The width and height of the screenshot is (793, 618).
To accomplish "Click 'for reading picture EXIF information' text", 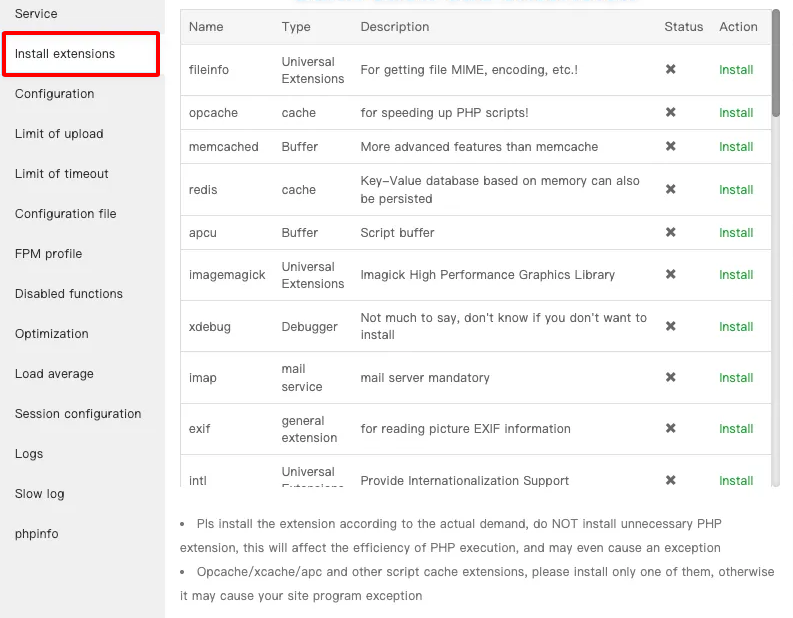I will (465, 429).
